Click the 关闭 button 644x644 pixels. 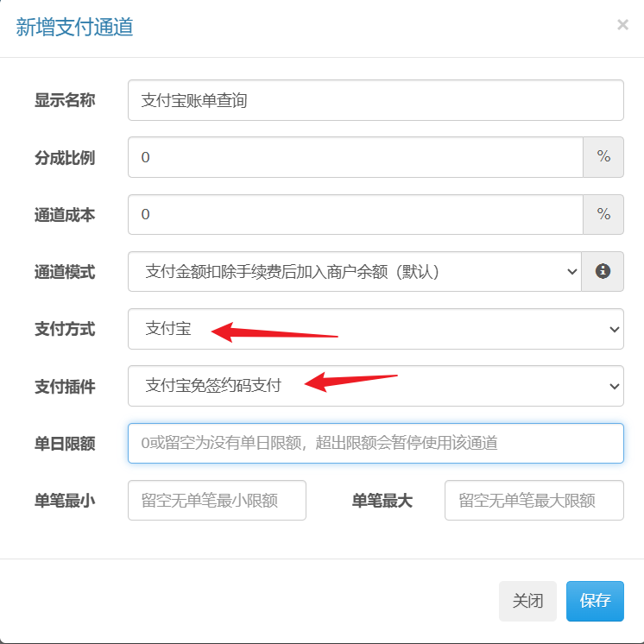coord(527,601)
